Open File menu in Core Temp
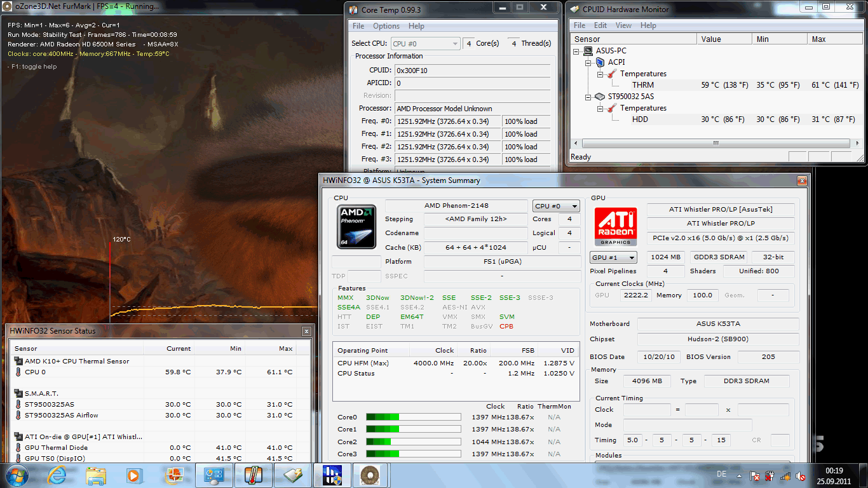 (x=358, y=26)
